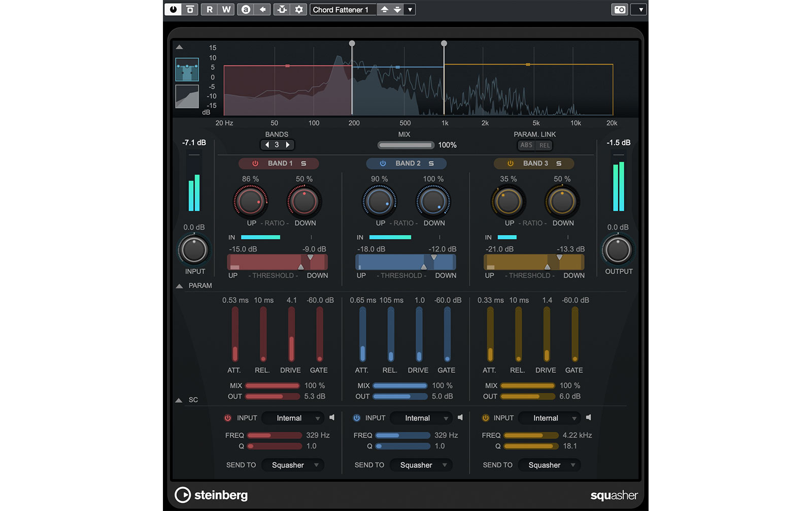Open Band 3 side-chain Internal dropdown
Screen dimensions: 812x511
click(x=550, y=418)
